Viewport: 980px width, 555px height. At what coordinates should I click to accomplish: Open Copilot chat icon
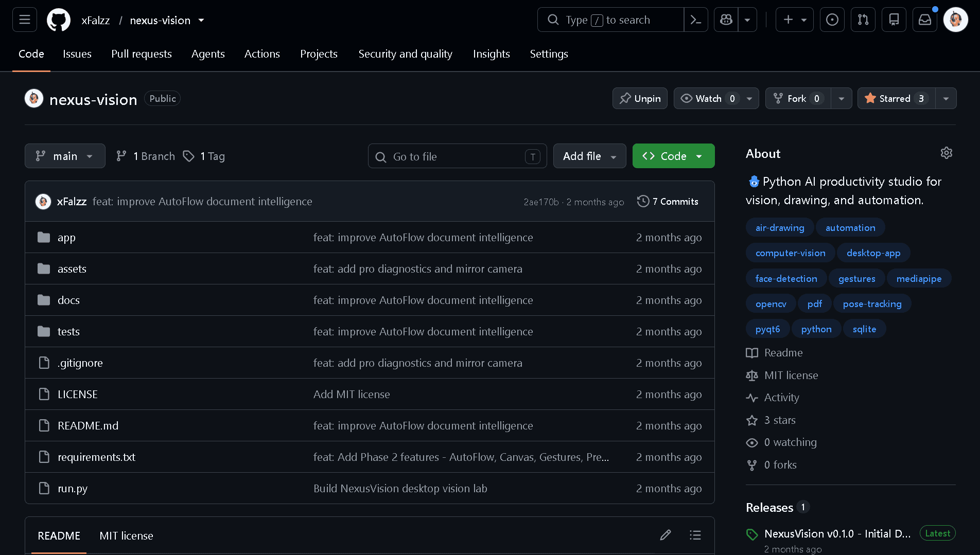pyautogui.click(x=726, y=20)
